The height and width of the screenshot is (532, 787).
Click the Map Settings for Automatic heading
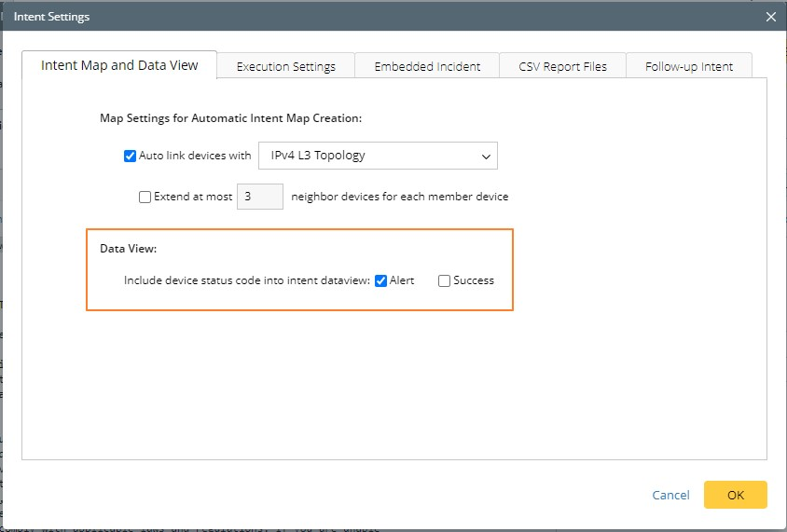tap(230, 118)
